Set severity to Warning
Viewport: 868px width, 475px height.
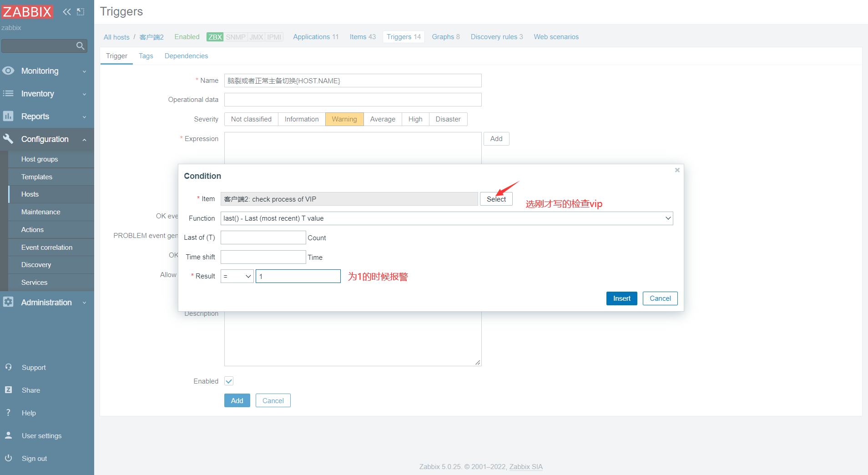coord(344,119)
